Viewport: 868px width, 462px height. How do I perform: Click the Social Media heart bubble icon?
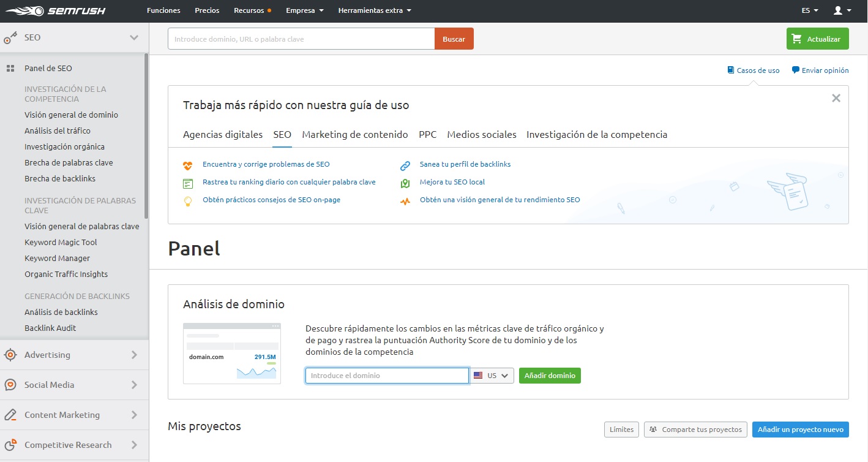click(10, 385)
